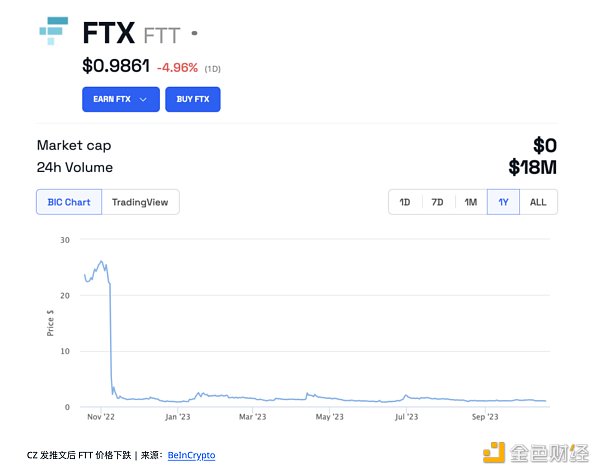Viewport: 600px width, 474px height.
Task: Switch to the BIC Chart tab
Action: 69,202
